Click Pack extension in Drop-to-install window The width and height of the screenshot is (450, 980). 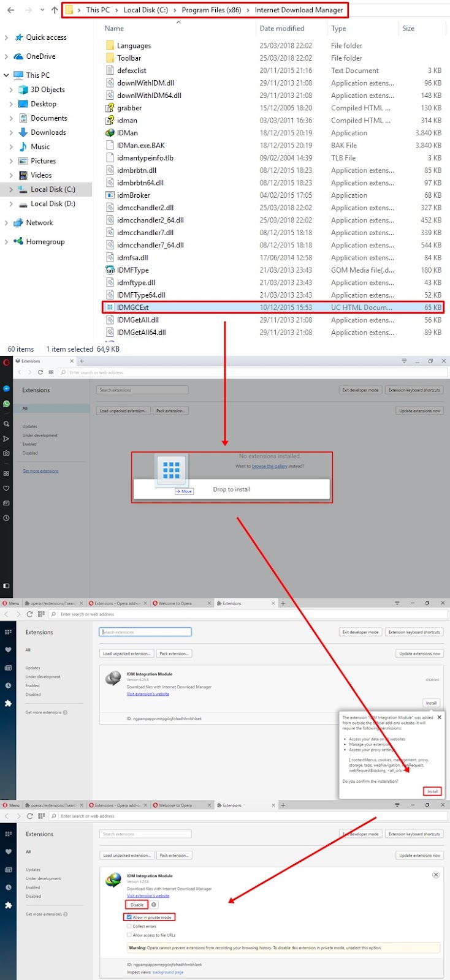coord(170,411)
